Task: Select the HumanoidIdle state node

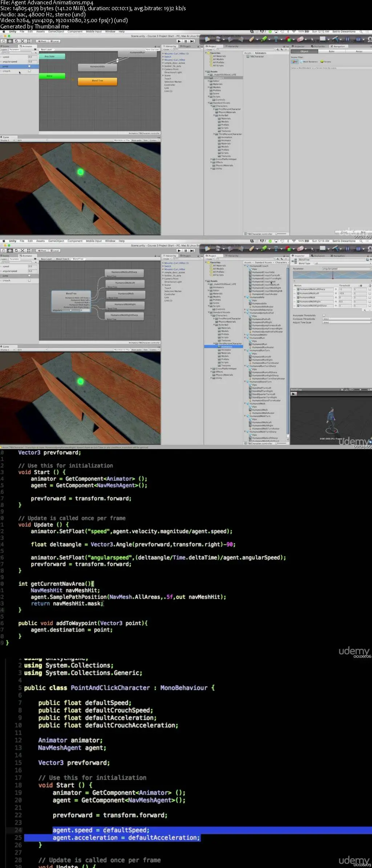Action: [x=97, y=67]
